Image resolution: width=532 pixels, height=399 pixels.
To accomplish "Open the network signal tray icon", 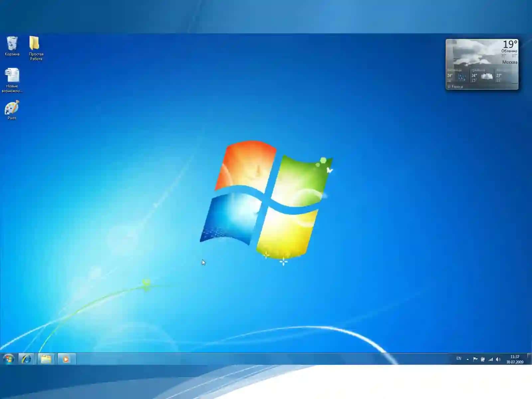I will [x=491, y=359].
